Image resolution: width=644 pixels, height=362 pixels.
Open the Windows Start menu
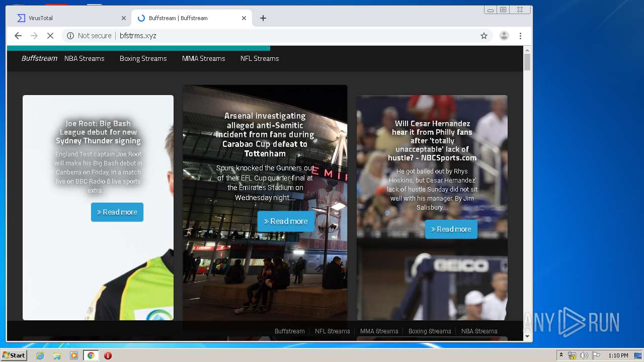coord(14,355)
